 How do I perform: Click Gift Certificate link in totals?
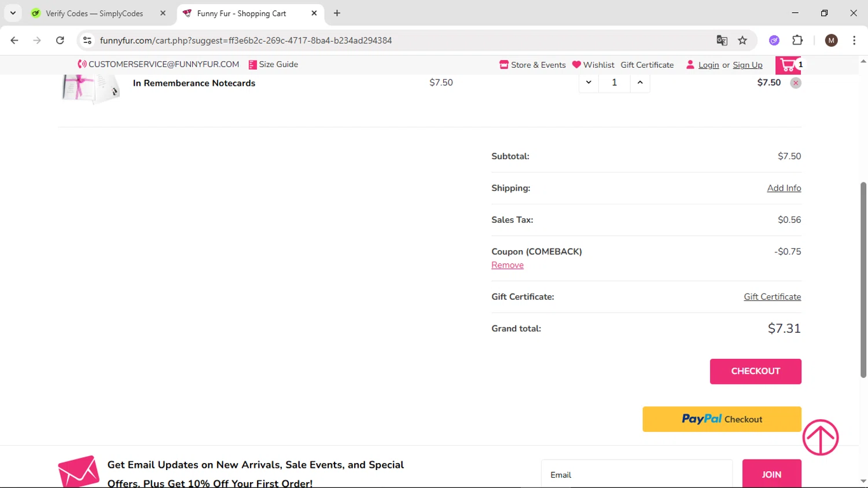coord(773,297)
